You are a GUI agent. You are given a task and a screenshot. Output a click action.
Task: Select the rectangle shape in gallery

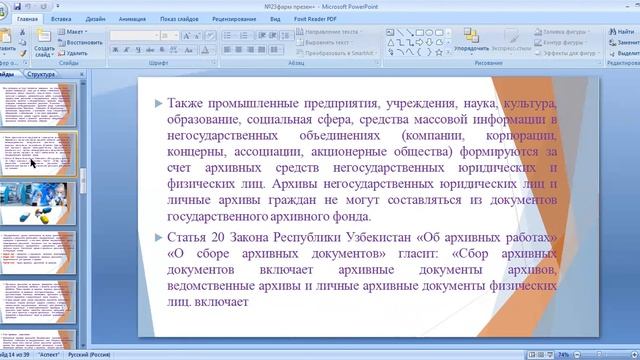click(420, 33)
